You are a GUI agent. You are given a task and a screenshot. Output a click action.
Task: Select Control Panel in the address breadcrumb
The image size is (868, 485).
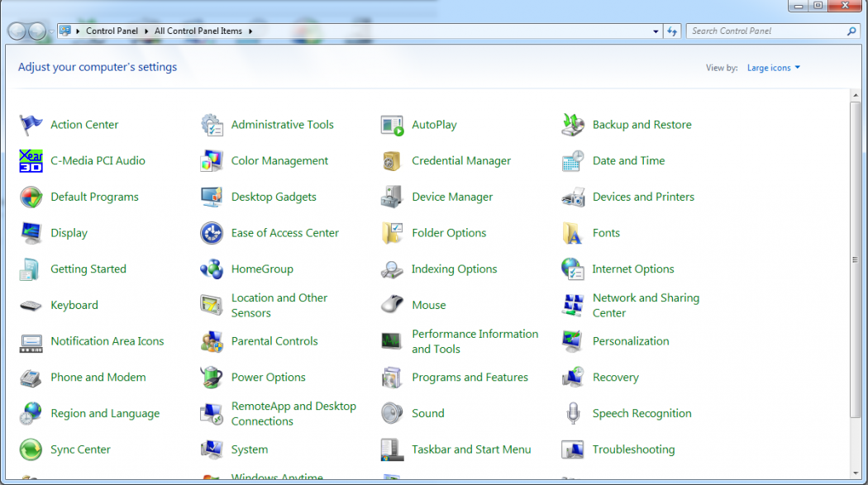point(112,31)
